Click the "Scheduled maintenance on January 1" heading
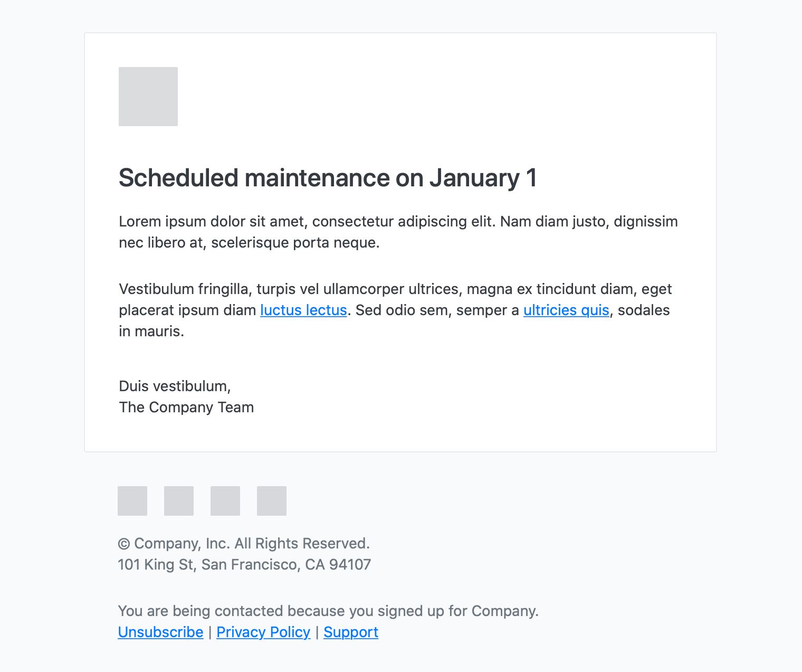Viewport: 802px width, 672px height. coord(328,178)
